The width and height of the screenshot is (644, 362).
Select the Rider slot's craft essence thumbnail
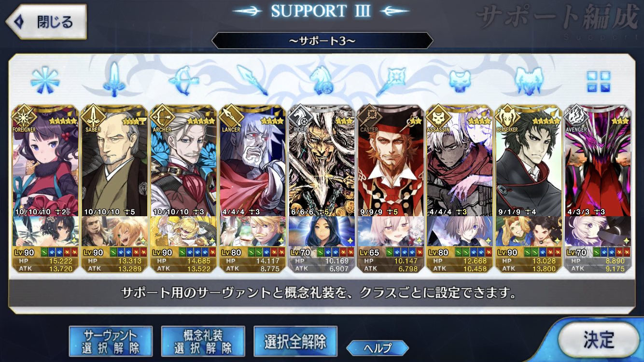point(321,231)
